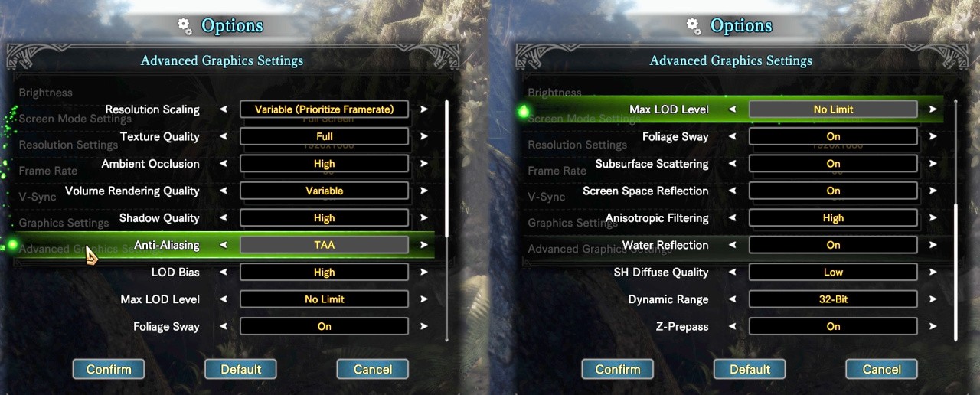Viewport: 980px width, 395px height.
Task: Select Water Reflection setting row
Action: pos(732,245)
